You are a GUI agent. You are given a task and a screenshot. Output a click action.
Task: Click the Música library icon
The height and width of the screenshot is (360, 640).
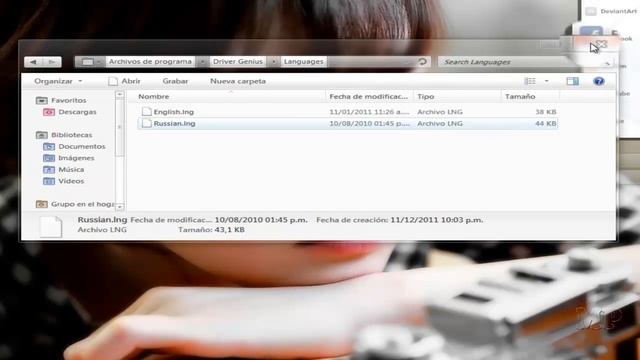pos(49,169)
